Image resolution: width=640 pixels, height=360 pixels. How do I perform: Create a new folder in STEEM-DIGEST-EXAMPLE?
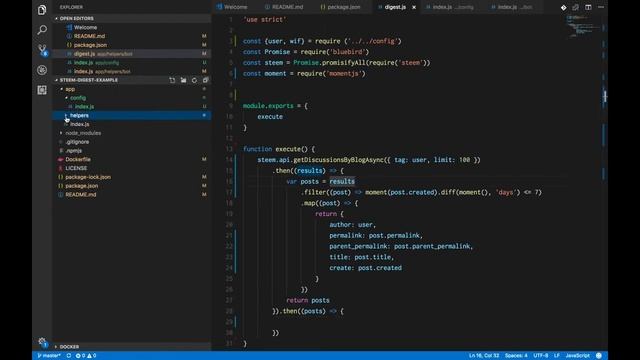(183, 80)
